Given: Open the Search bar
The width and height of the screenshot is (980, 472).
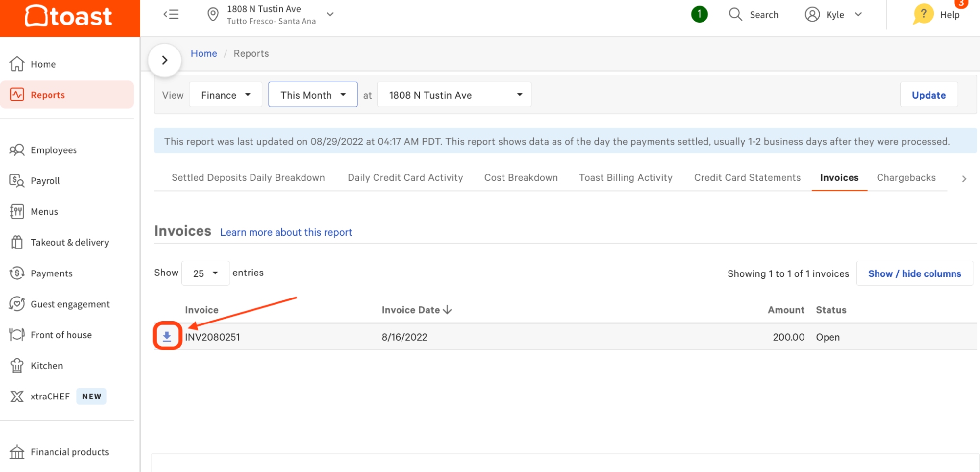Looking at the screenshot, I should [x=754, y=14].
